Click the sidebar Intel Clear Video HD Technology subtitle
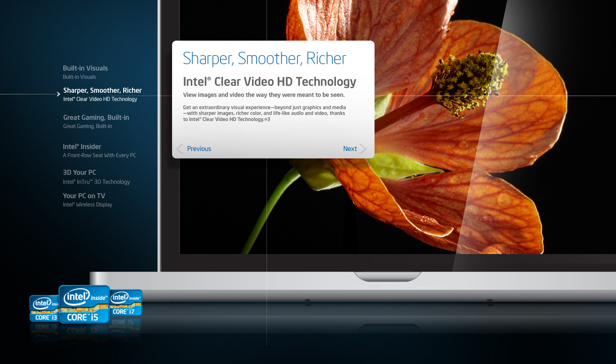The height and width of the screenshot is (364, 616). click(100, 99)
